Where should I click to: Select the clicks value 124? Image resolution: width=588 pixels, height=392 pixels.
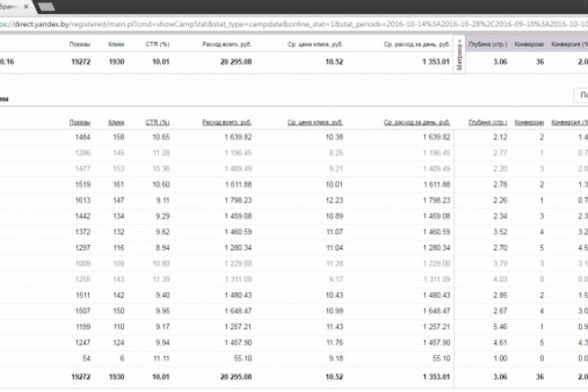pyautogui.click(x=118, y=342)
